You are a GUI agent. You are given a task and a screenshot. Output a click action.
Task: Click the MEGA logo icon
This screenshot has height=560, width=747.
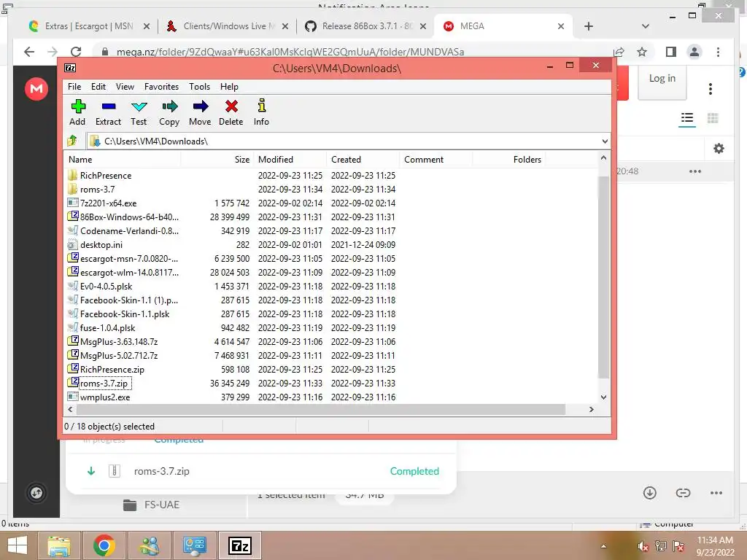(x=36, y=88)
